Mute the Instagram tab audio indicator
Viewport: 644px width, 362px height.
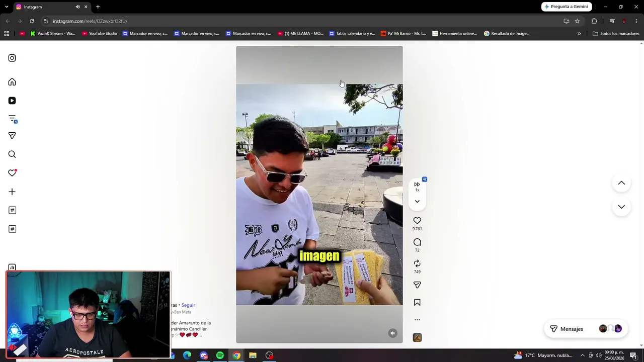point(77,7)
